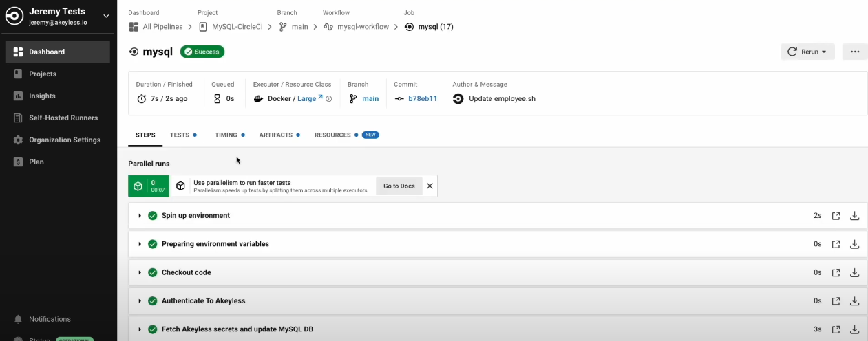The height and width of the screenshot is (341, 868).
Task: Click the Success status badge
Action: [202, 52]
